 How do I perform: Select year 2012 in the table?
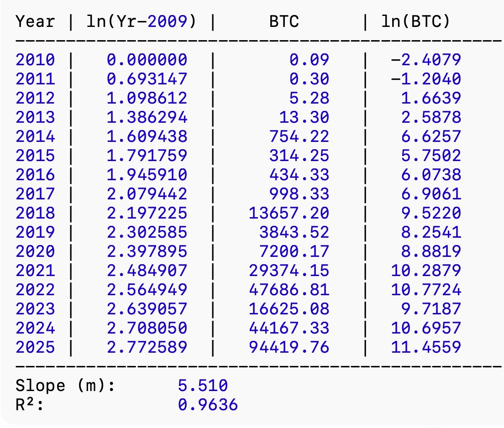[35, 98]
